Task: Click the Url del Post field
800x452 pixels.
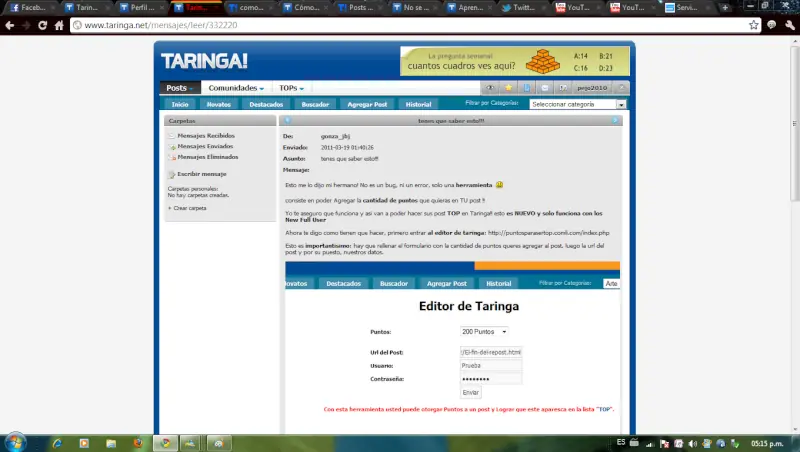Action: 491,352
